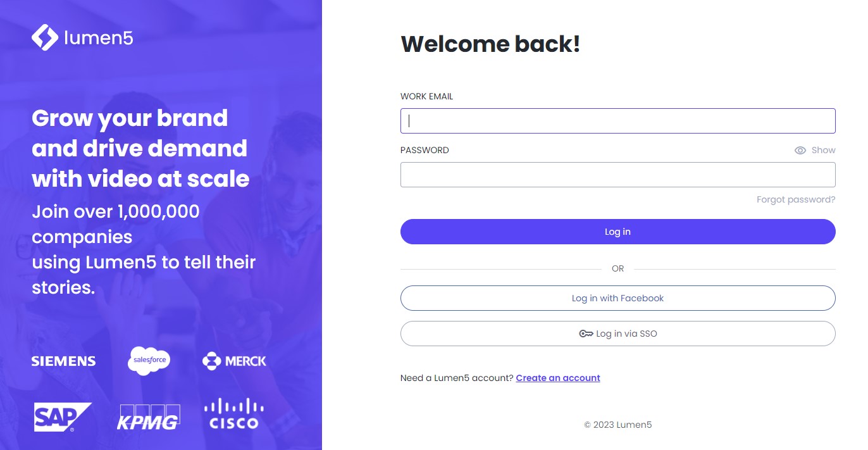Click the Lumen5 diamond logo icon

[x=45, y=37]
